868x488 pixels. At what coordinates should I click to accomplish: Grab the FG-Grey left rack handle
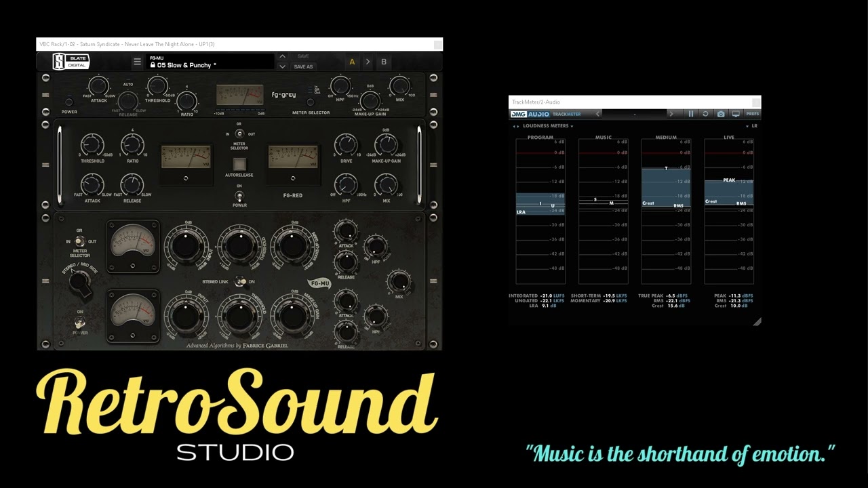coord(46,96)
